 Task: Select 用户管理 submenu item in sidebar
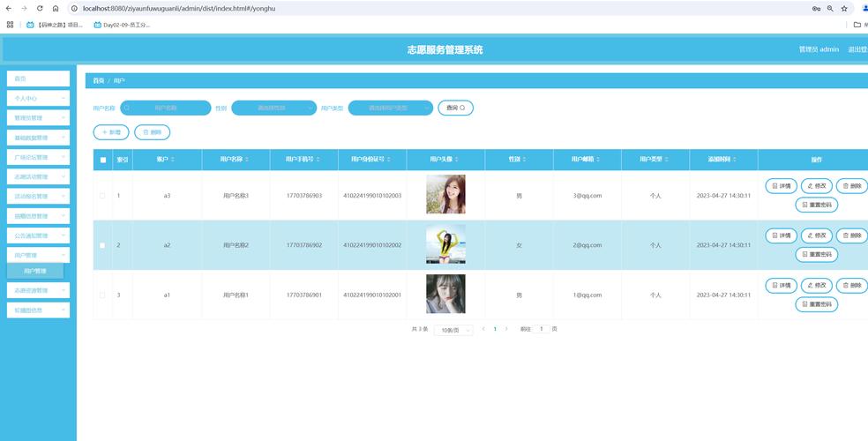tap(35, 271)
